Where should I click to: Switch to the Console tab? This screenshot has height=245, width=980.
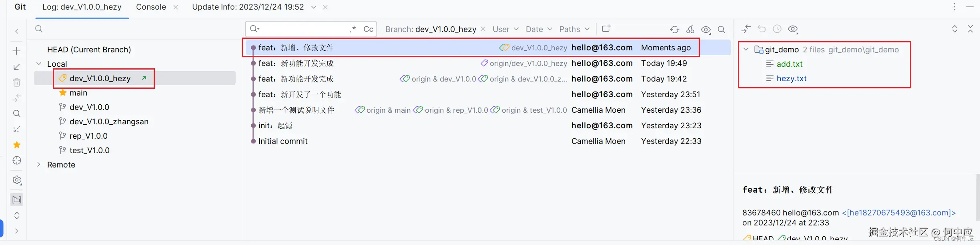click(x=151, y=7)
